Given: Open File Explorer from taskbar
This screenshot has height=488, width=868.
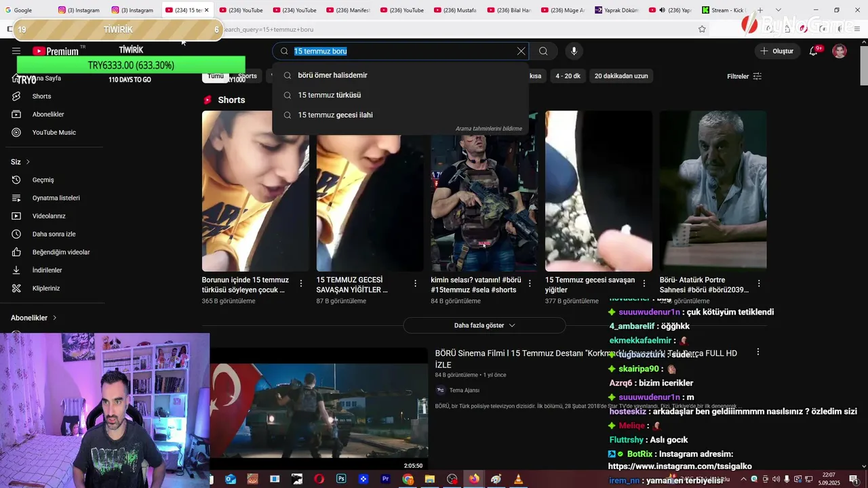Looking at the screenshot, I should (x=429, y=479).
